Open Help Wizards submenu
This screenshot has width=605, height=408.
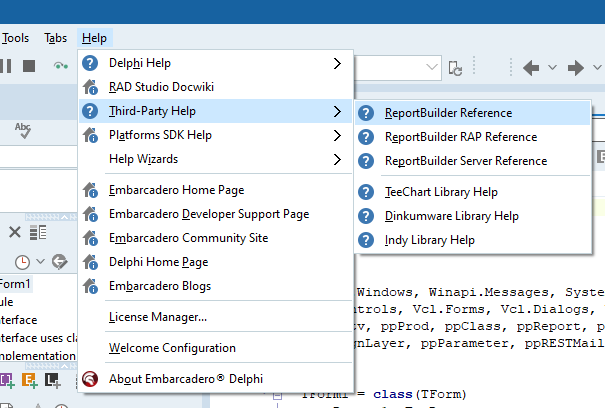tap(216, 159)
